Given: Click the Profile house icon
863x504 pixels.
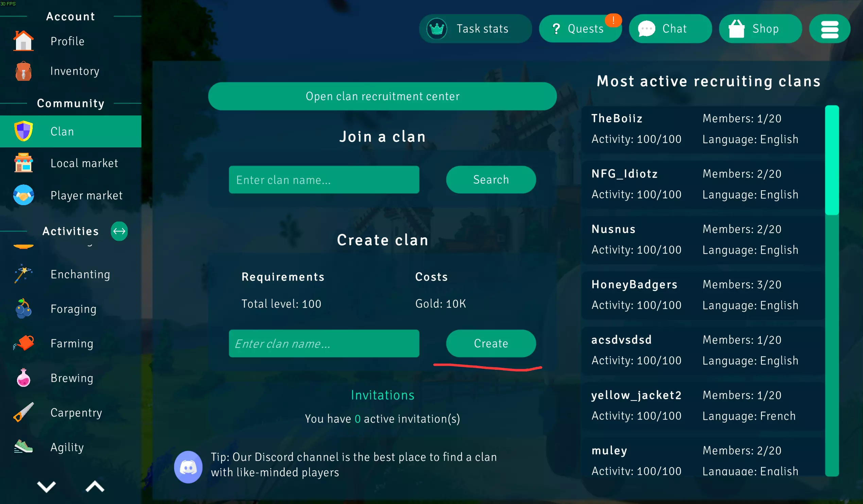Looking at the screenshot, I should coord(23,41).
